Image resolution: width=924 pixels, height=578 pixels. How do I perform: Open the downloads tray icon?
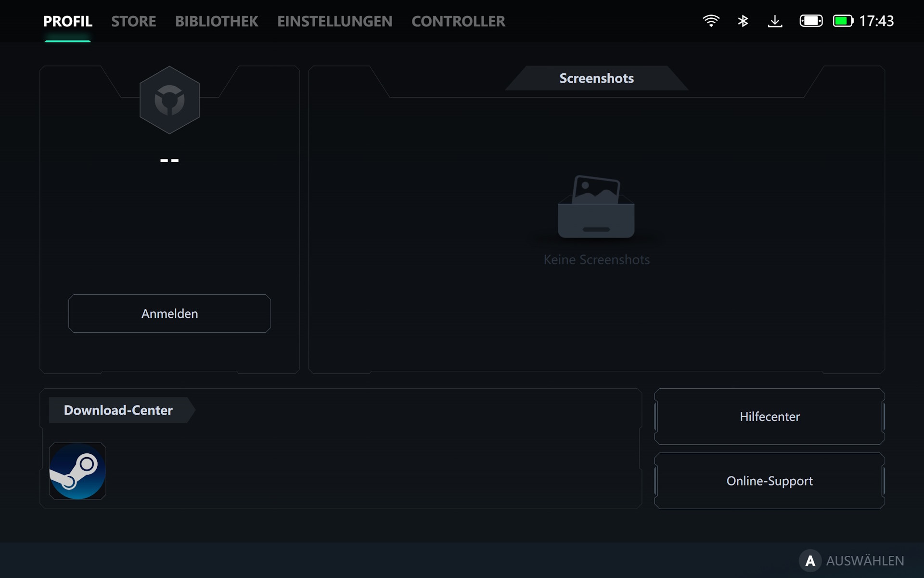pos(775,21)
